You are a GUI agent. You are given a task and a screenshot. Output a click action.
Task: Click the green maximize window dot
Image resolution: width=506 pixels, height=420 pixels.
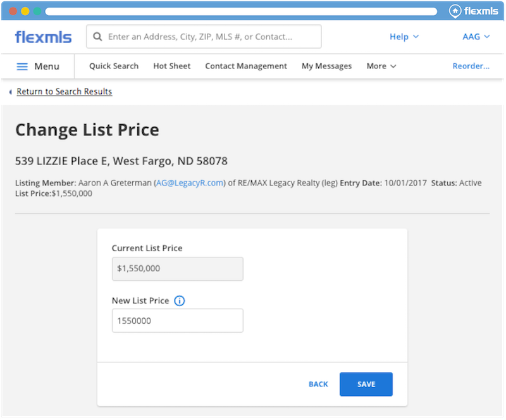coord(37,11)
